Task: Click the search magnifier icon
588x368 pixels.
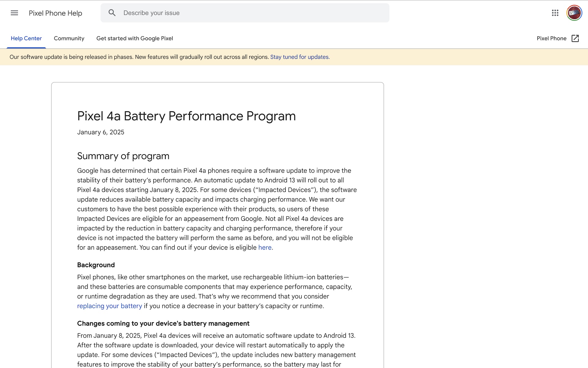Action: 112,13
